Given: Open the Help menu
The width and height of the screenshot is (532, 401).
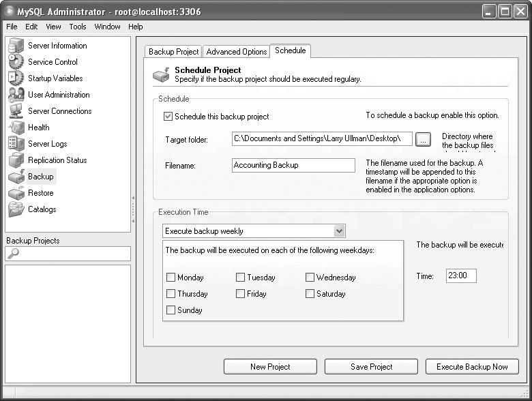Looking at the screenshot, I should [x=135, y=27].
